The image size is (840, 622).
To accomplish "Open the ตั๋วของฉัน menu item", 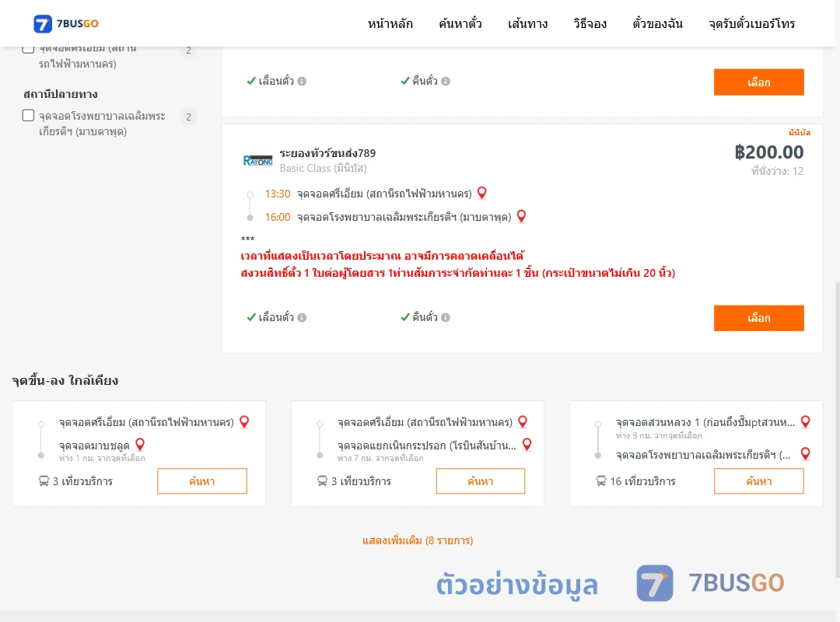I will [657, 23].
